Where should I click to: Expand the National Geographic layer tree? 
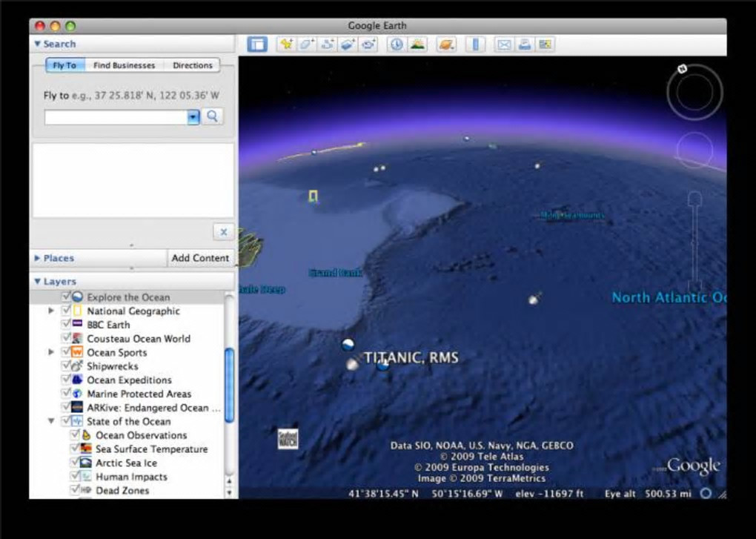click(x=51, y=311)
